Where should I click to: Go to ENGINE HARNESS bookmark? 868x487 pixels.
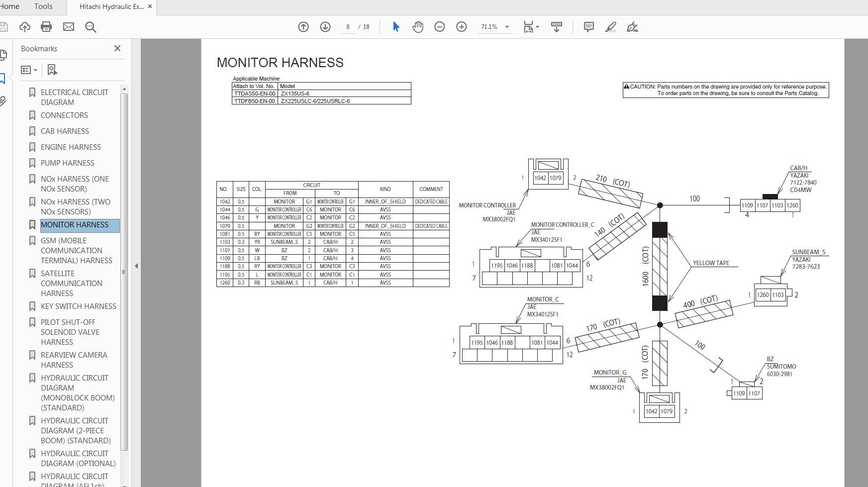pos(71,147)
